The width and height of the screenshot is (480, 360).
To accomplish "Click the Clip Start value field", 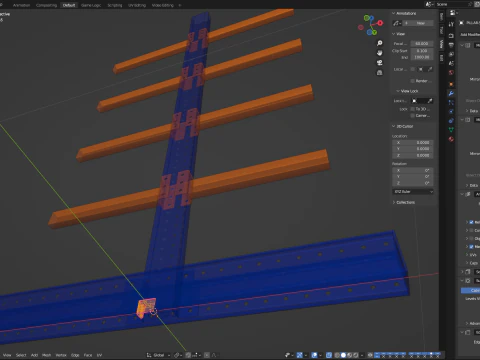I will pyautogui.click(x=422, y=51).
